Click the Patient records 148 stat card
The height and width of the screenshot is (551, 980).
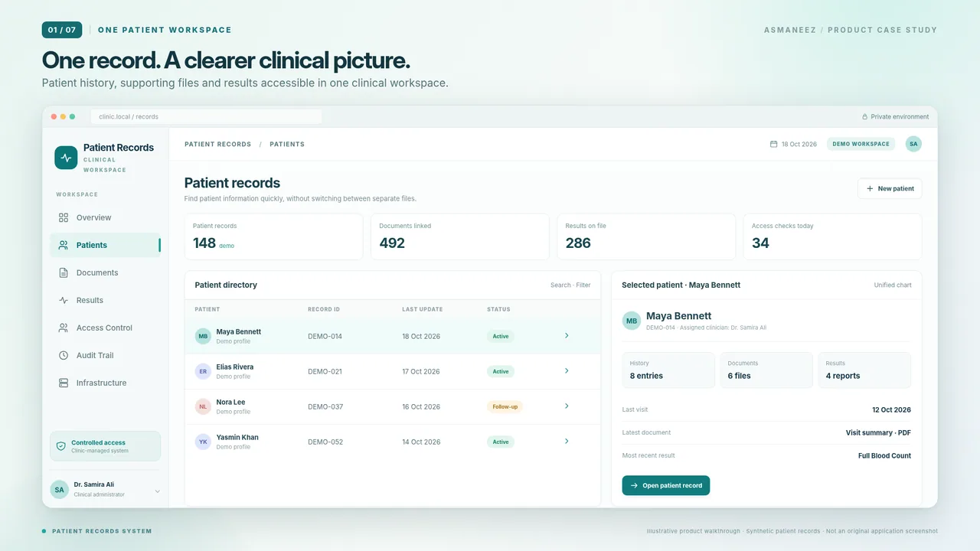273,236
